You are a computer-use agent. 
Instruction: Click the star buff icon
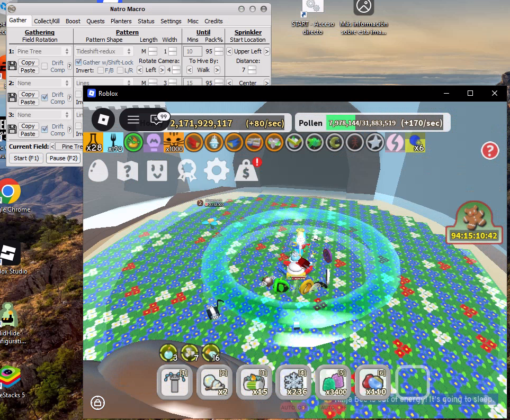(375, 142)
